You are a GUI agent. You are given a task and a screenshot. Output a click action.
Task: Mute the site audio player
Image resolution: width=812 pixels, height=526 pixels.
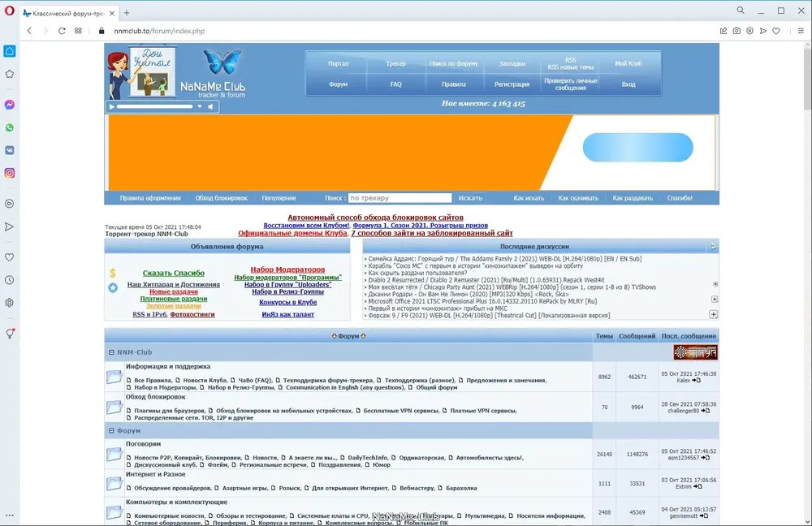point(211,106)
